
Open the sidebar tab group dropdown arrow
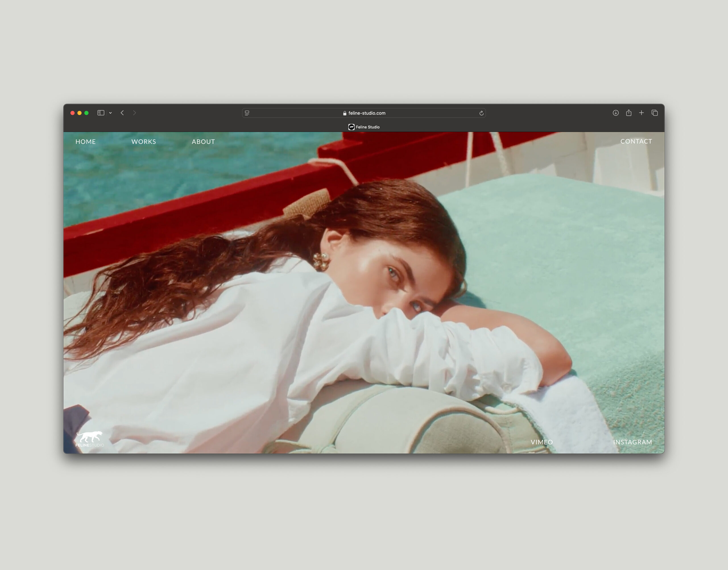[x=110, y=113]
